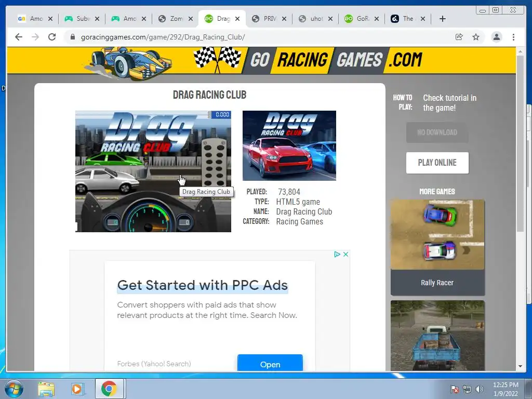This screenshot has width=532, height=399.
Task: Click the address bar URL
Action: tap(163, 37)
